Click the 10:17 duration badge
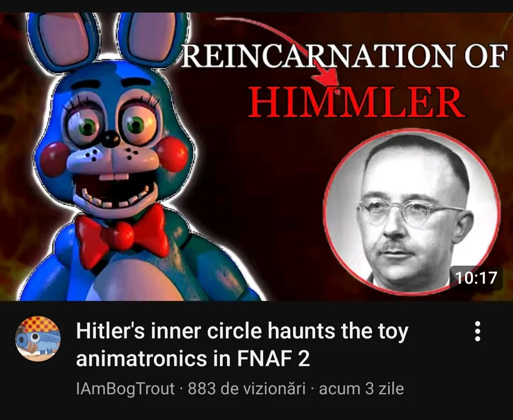Image resolution: width=513 pixels, height=420 pixels. [x=476, y=278]
